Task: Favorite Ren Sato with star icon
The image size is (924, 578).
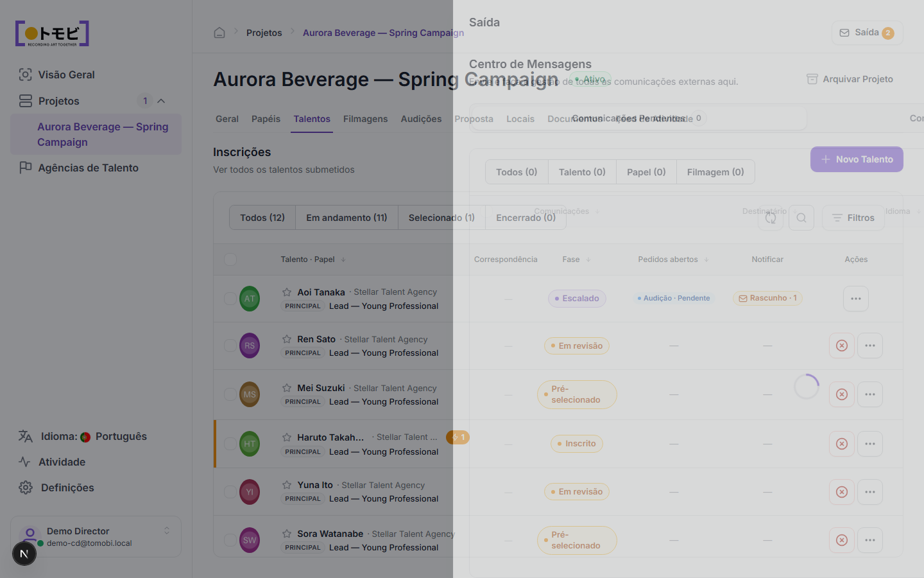Action: 287,339
